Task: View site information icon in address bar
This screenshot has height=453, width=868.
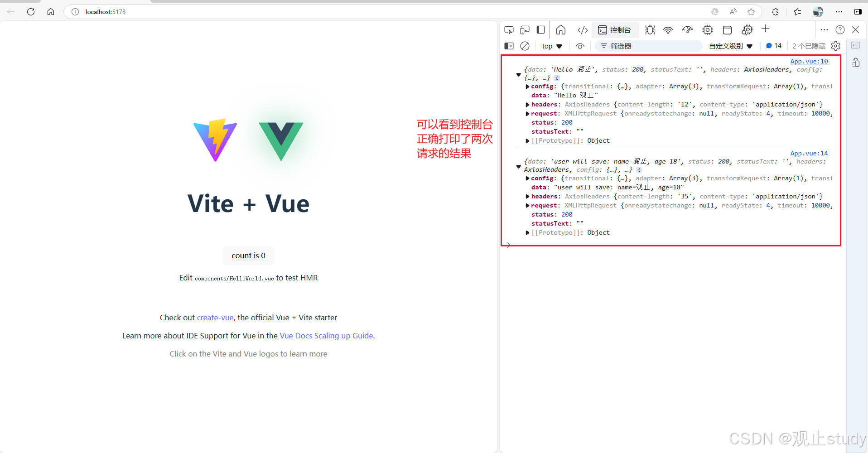Action: 75,12
